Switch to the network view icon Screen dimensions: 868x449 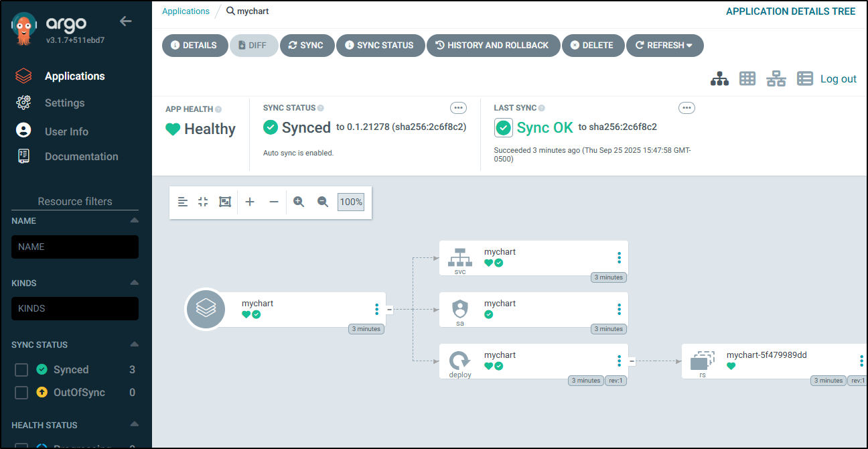pyautogui.click(x=776, y=79)
